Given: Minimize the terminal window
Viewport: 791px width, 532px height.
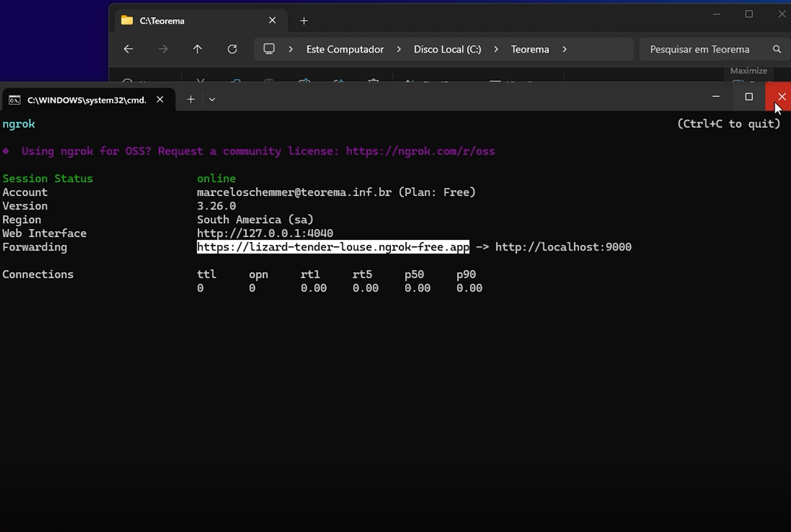Looking at the screenshot, I should coord(716,96).
